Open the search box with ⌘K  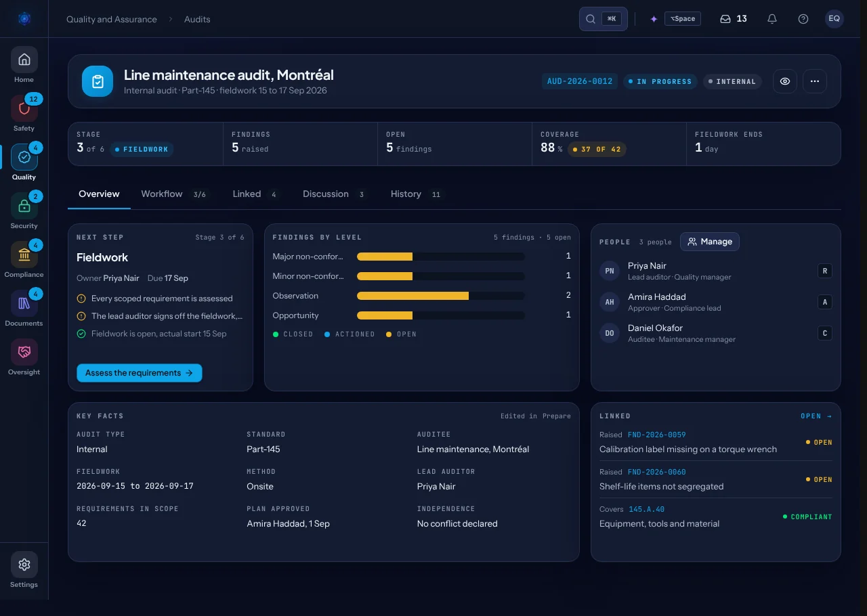pos(604,19)
